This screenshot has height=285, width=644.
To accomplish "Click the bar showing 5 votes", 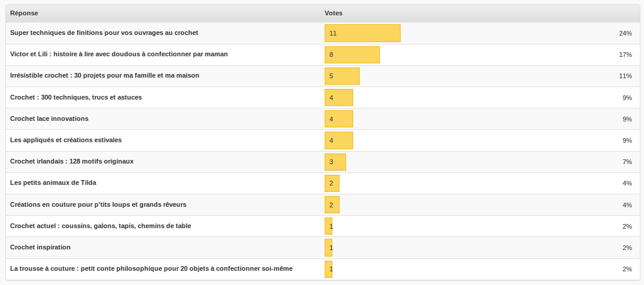I will pyautogui.click(x=342, y=76).
